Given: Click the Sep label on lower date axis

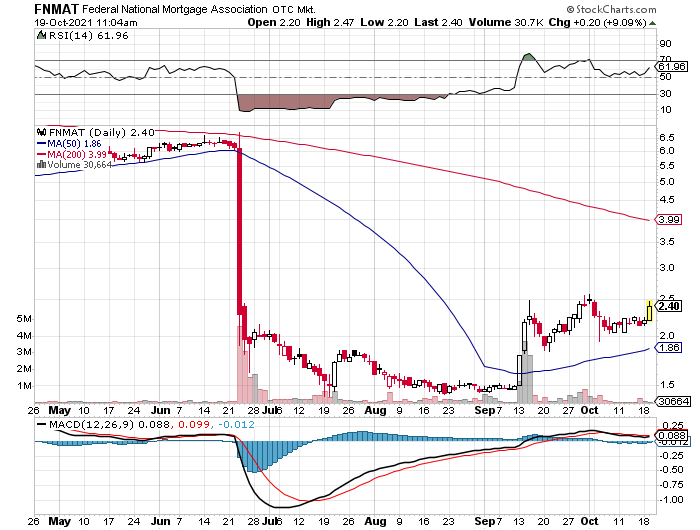Looking at the screenshot, I should [485, 521].
